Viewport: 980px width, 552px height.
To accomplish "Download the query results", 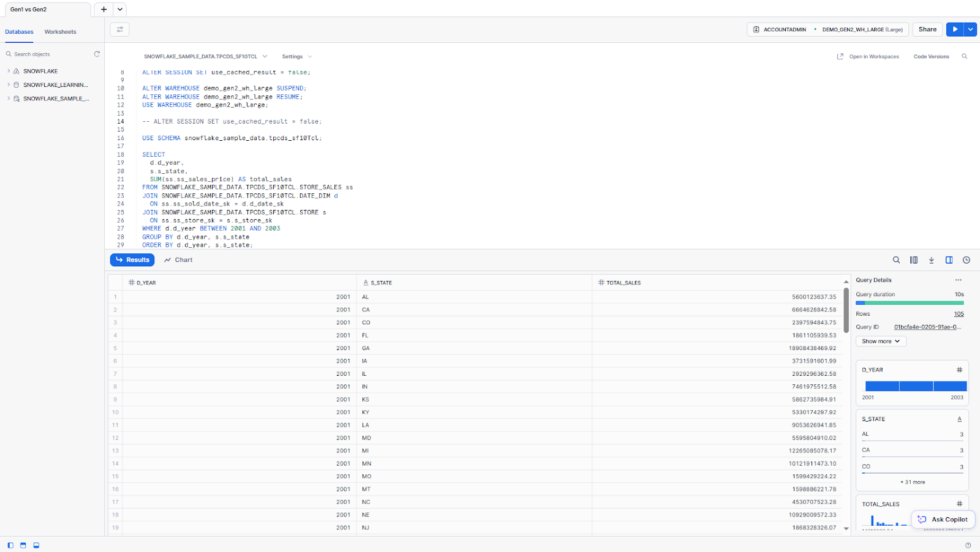I will pyautogui.click(x=931, y=260).
